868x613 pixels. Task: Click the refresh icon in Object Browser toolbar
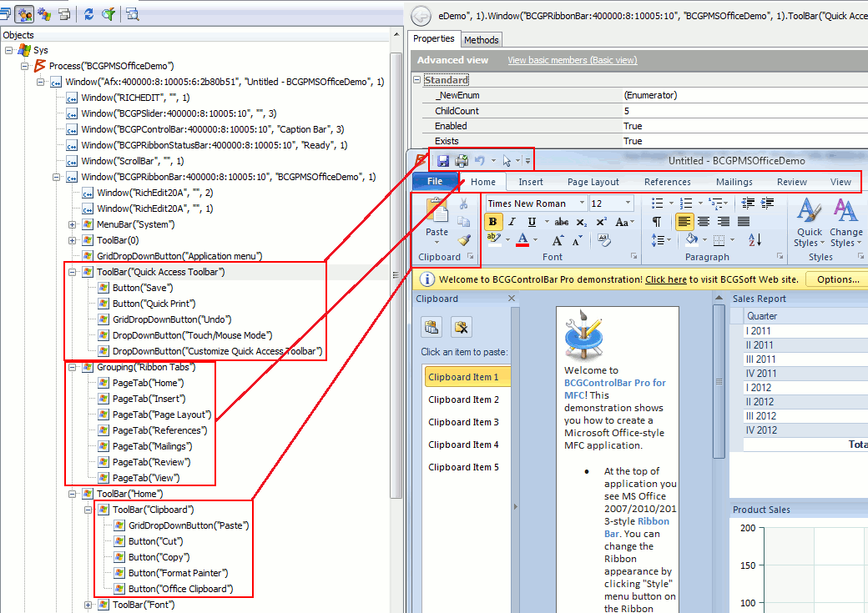[x=88, y=14]
